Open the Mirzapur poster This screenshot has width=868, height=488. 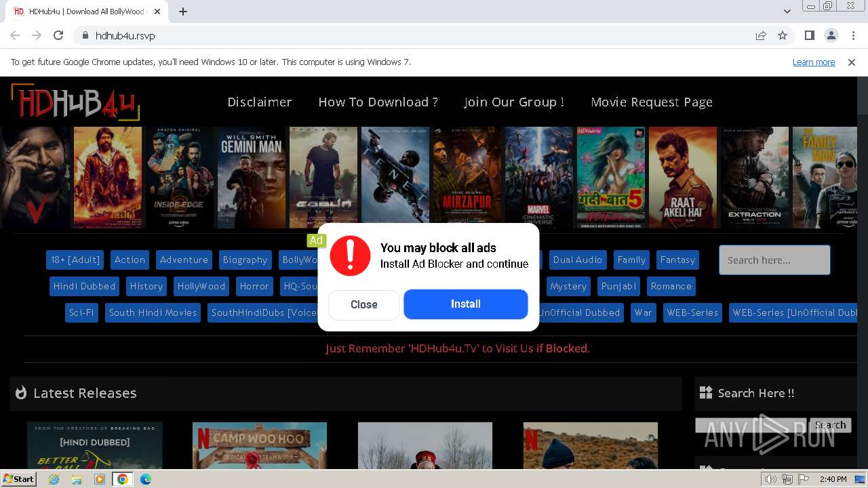(467, 178)
